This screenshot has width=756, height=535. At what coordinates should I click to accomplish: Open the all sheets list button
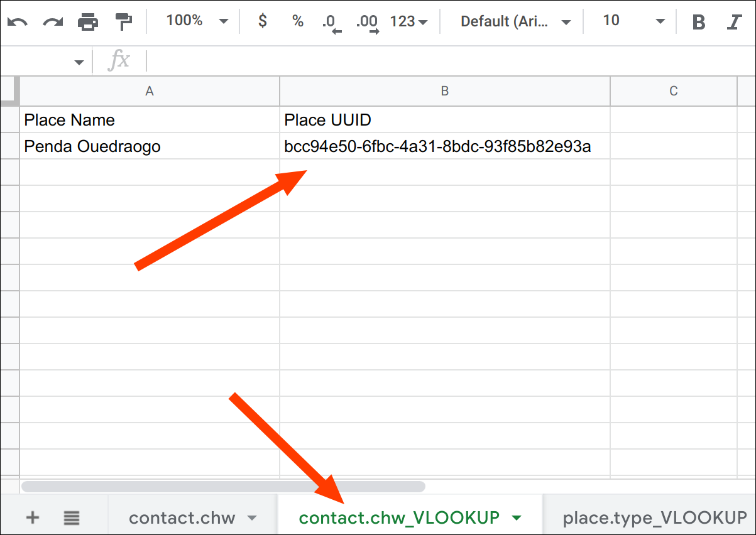point(72,517)
